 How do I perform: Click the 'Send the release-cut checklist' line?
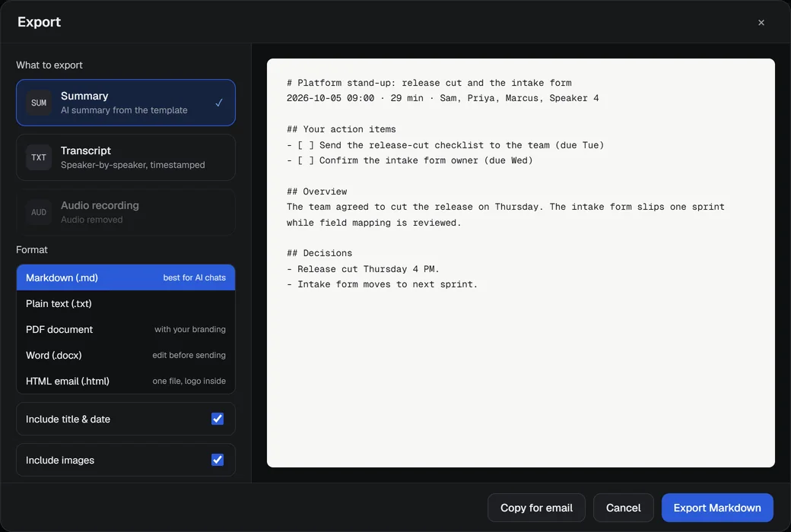tap(445, 145)
